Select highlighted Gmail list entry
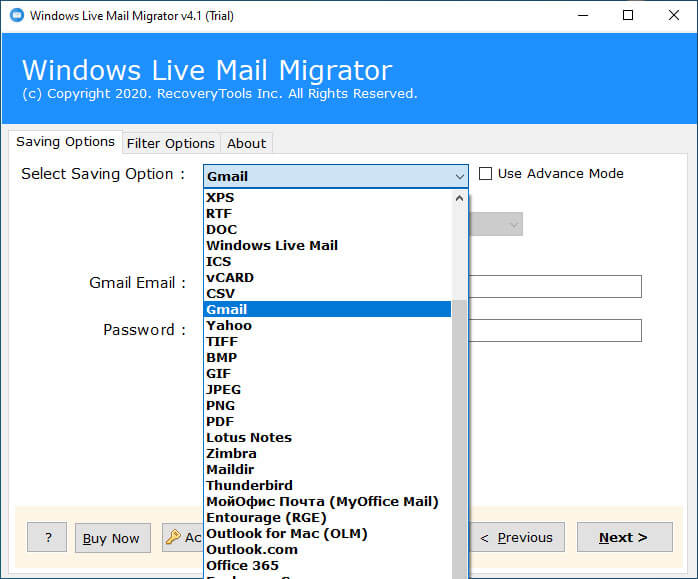698x579 pixels. (328, 309)
